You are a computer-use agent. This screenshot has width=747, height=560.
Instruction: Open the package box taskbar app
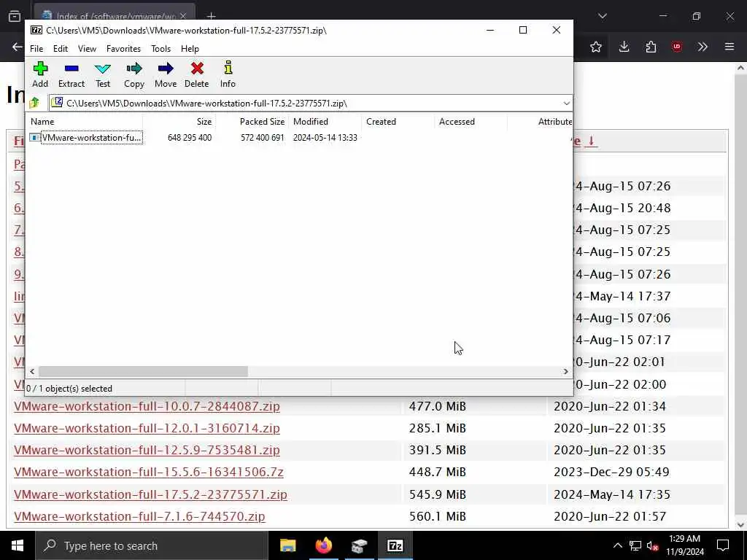click(x=360, y=545)
